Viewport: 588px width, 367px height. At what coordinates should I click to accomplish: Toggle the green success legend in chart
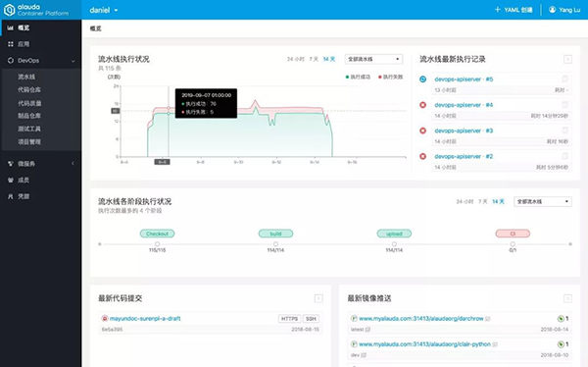pos(358,77)
